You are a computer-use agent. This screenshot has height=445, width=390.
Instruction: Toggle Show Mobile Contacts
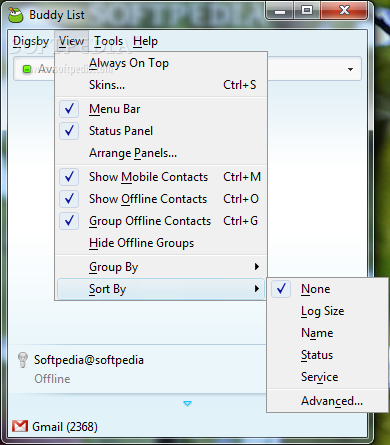pyautogui.click(x=161, y=177)
